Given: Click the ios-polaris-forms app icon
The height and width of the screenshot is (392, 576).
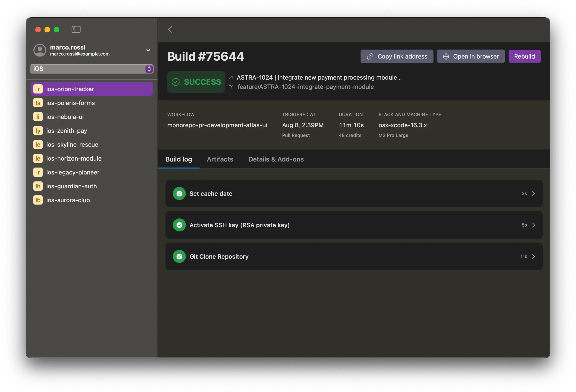Looking at the screenshot, I should [38, 103].
